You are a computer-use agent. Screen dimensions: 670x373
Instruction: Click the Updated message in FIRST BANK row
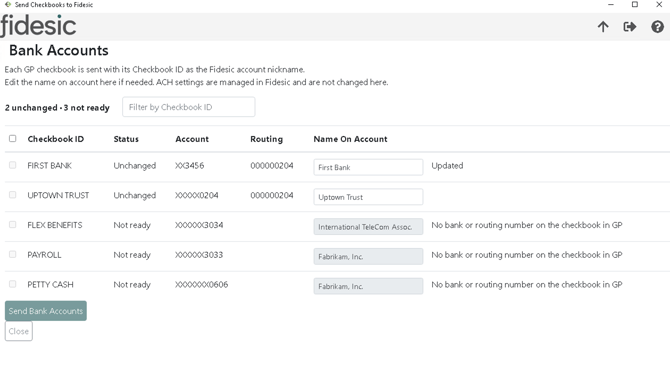[447, 166]
